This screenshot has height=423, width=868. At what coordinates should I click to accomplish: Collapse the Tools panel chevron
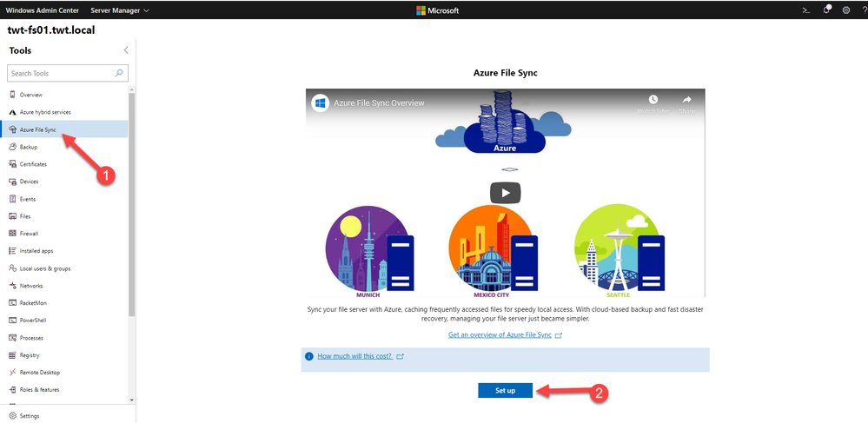click(x=126, y=50)
